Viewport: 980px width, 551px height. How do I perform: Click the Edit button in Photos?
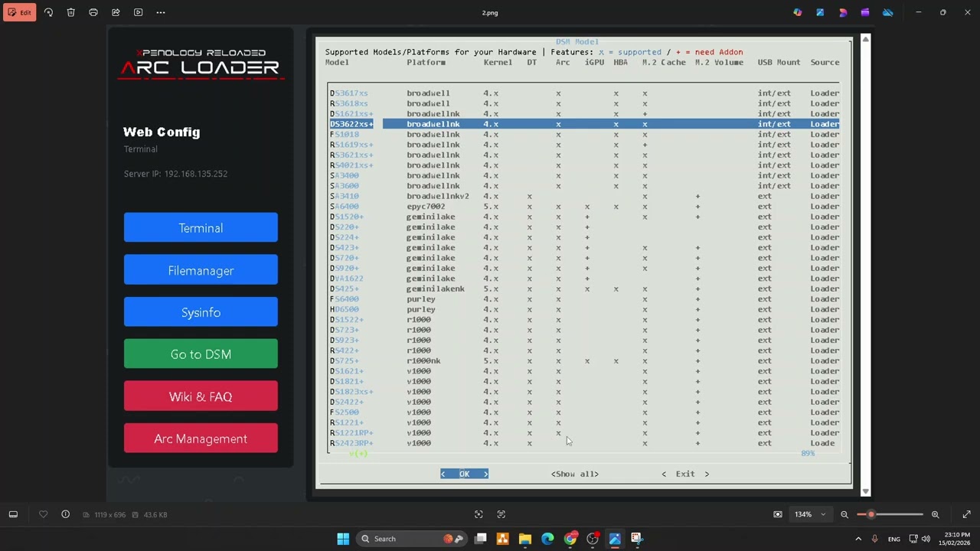pos(20,12)
